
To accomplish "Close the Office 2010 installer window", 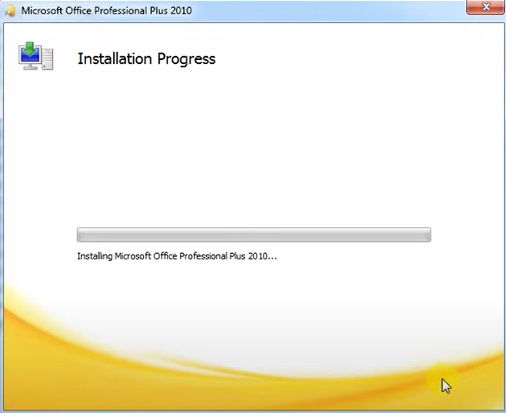I will tap(485, 7).
